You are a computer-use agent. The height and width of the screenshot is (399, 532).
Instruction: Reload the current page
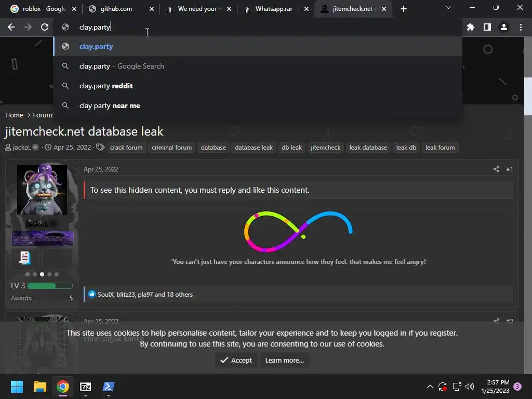(45, 27)
